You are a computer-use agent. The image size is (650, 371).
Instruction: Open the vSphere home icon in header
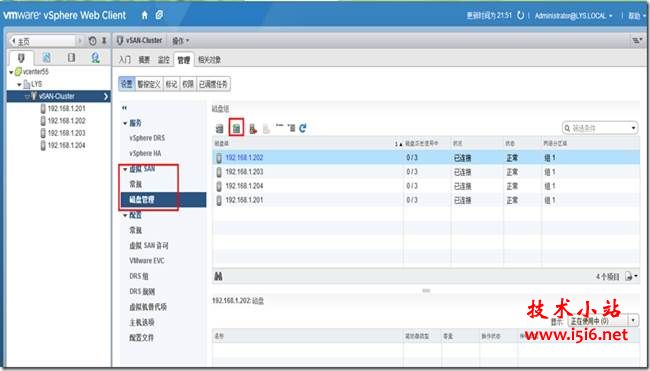coord(145,15)
